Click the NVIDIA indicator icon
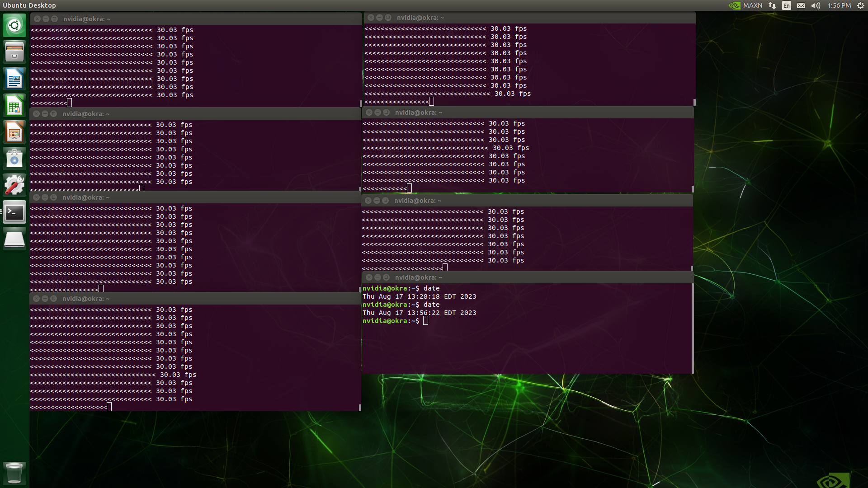 coord(734,5)
